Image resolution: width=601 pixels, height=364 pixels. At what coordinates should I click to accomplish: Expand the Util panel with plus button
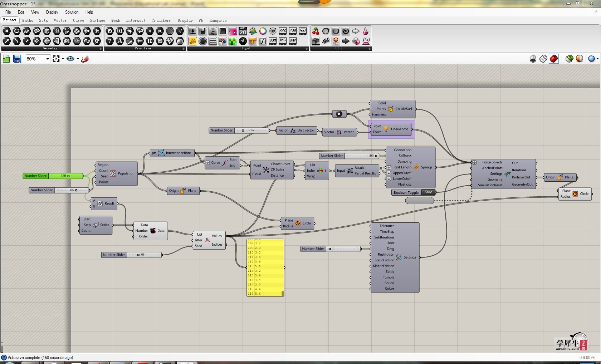point(370,49)
